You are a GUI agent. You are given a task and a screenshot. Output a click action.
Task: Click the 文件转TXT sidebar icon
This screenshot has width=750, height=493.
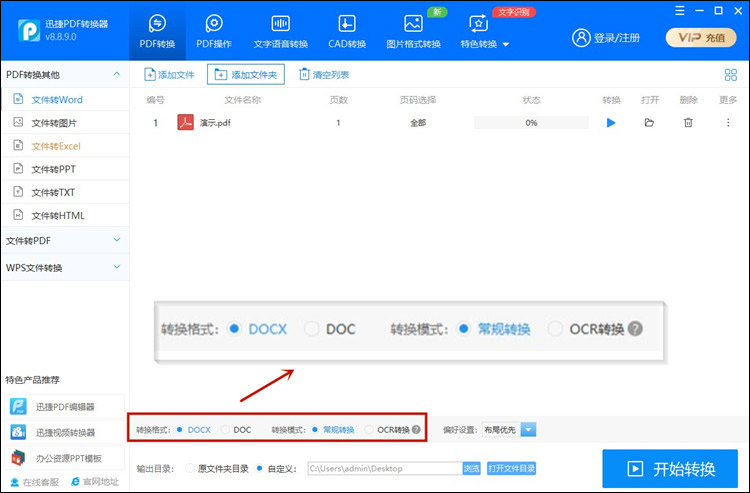(x=18, y=192)
